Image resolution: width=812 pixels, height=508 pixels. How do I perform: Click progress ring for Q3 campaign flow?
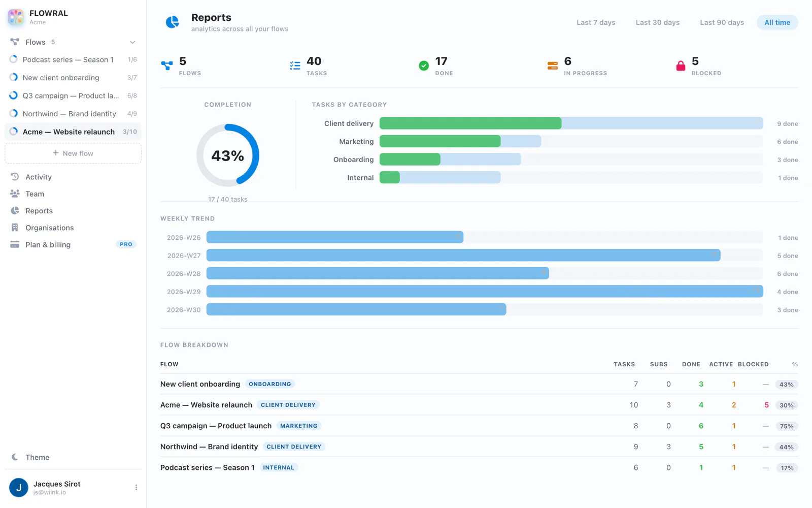coord(14,96)
